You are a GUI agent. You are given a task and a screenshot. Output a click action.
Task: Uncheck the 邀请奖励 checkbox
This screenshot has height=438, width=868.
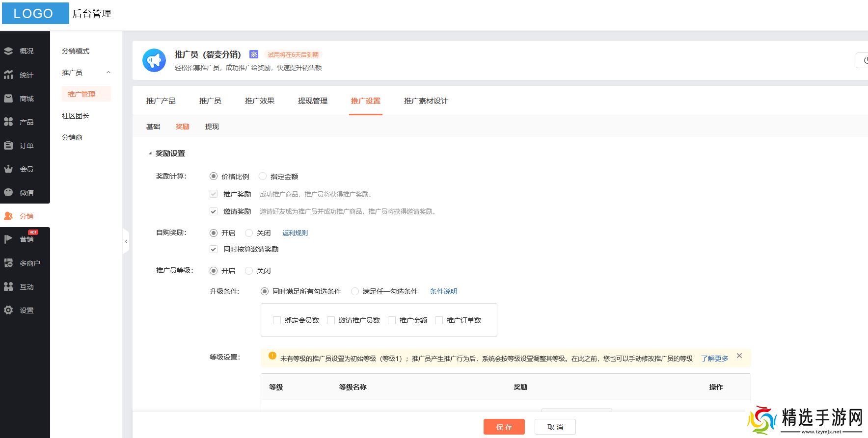point(214,212)
